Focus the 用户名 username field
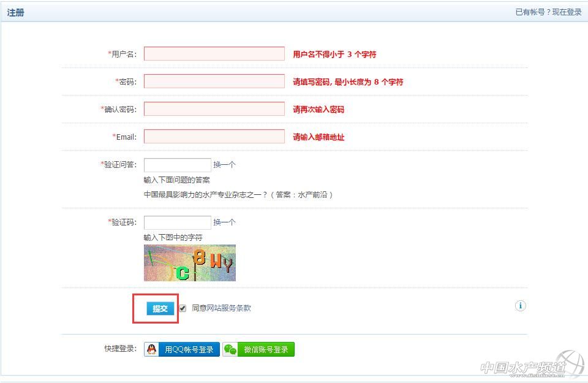Screen dimensions: 588x383 (x=214, y=54)
